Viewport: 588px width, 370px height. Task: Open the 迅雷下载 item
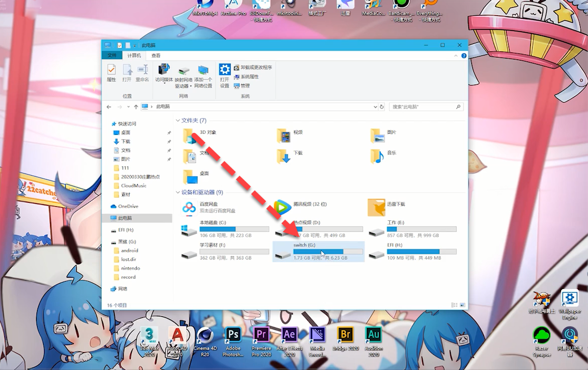(x=387, y=207)
